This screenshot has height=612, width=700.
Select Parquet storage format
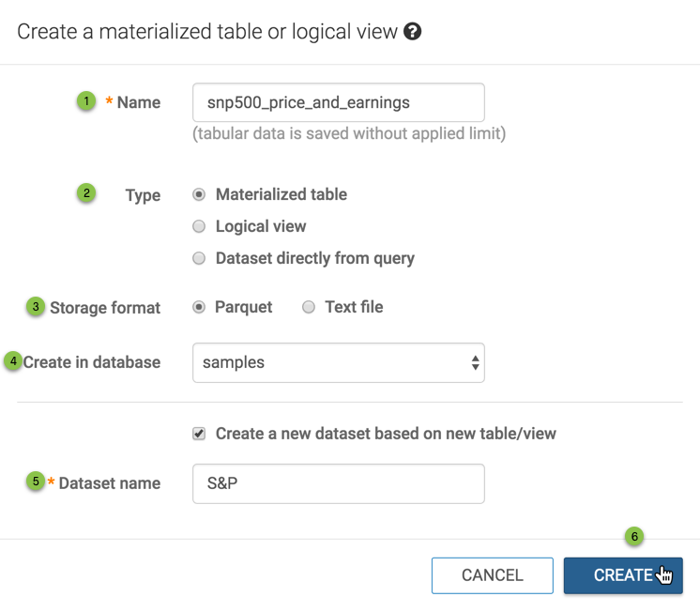click(x=199, y=307)
